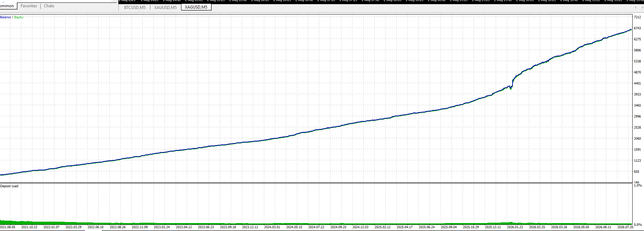The image size is (644, 231).
Task: Click the 4401 axis value
Action: coord(637,83)
